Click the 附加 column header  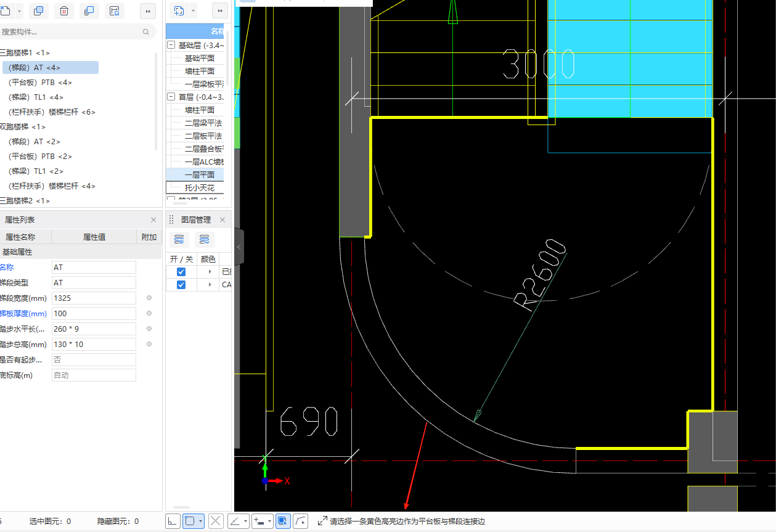click(x=149, y=237)
